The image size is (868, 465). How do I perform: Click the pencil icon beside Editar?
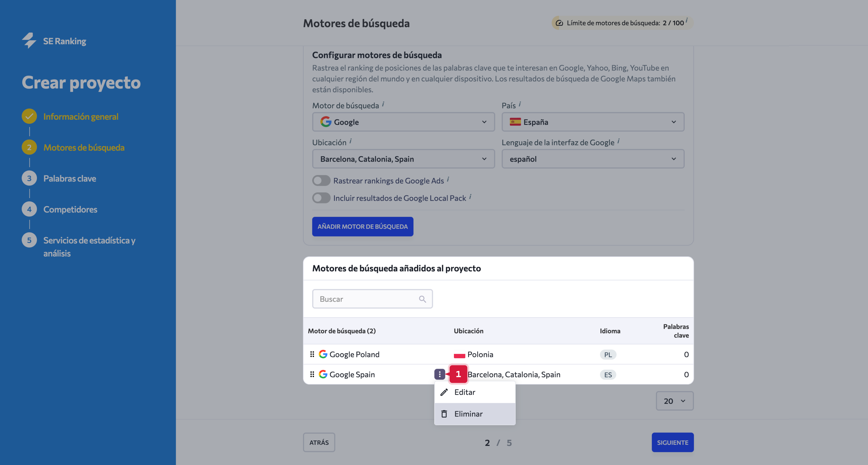point(444,392)
